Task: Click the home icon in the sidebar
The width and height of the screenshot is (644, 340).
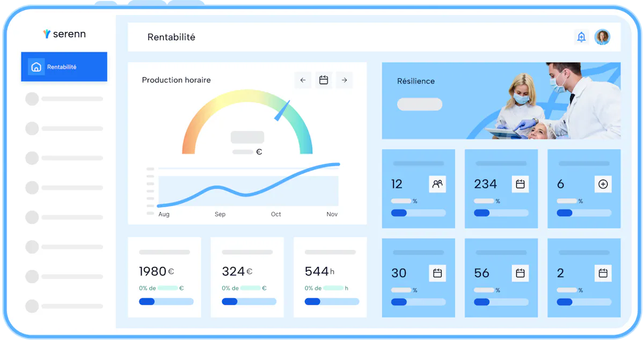Action: pyautogui.click(x=36, y=67)
